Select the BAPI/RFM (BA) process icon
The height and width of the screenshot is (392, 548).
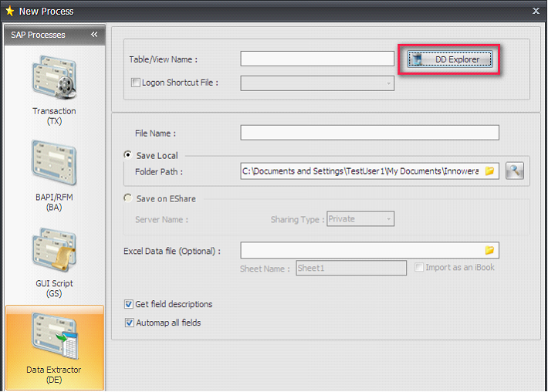coord(54,167)
